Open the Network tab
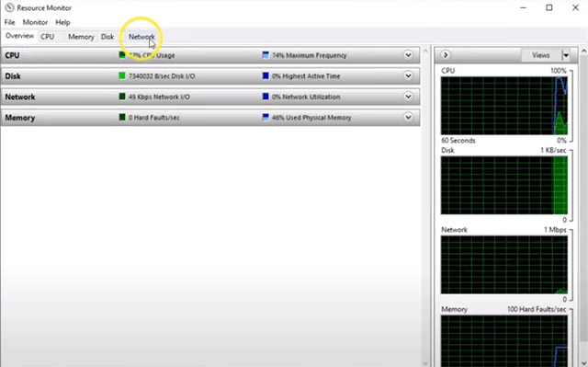Image resolution: width=588 pixels, height=367 pixels. 141,37
